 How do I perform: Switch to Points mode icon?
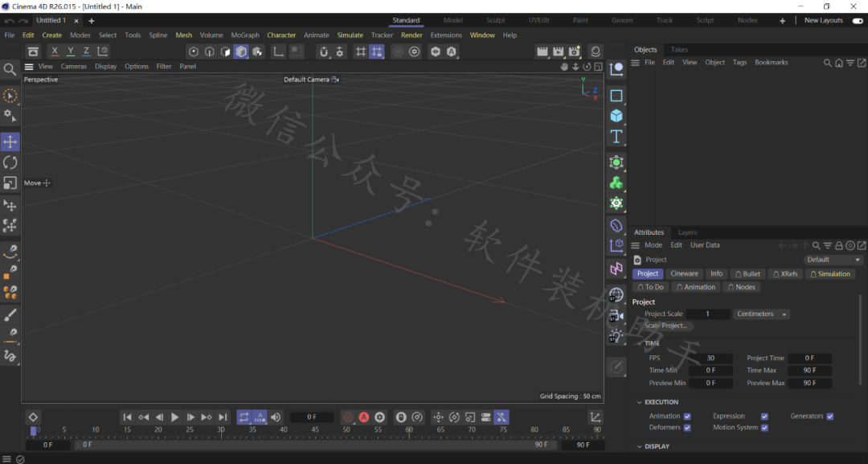click(x=193, y=51)
